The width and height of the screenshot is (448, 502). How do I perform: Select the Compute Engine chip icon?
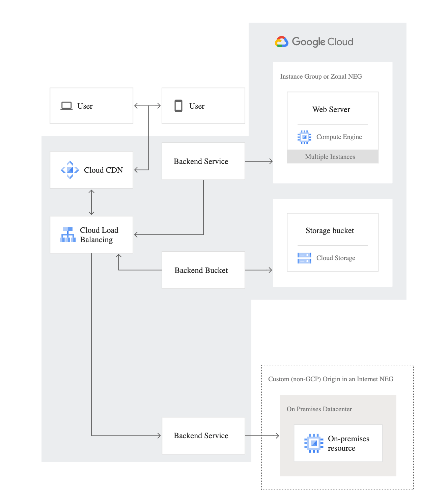tap(304, 137)
